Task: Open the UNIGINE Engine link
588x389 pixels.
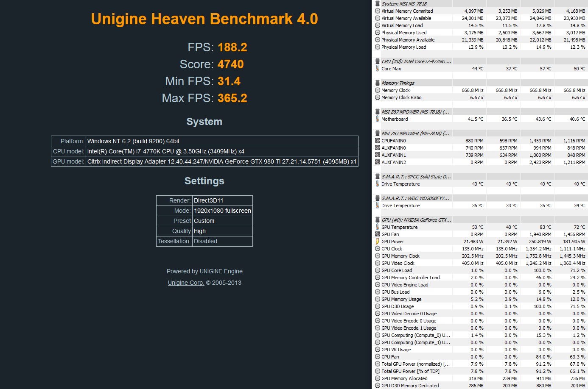Action: tap(221, 271)
